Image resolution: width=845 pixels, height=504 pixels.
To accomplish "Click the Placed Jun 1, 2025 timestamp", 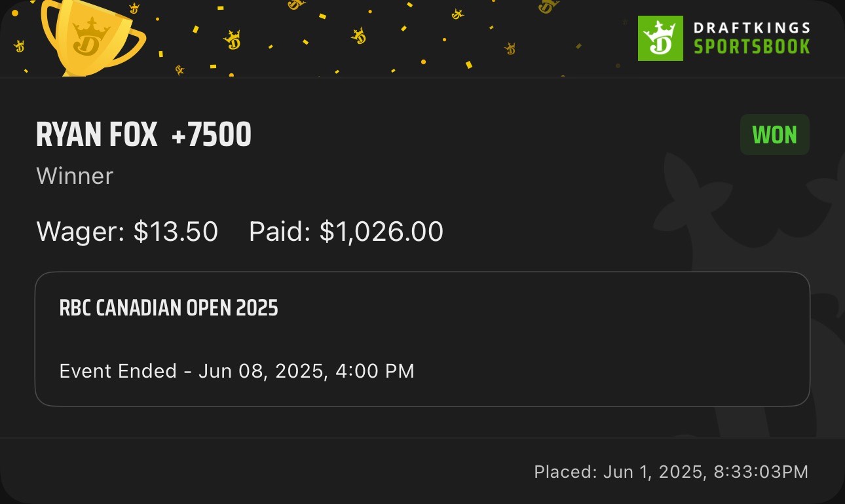I will (x=671, y=471).
